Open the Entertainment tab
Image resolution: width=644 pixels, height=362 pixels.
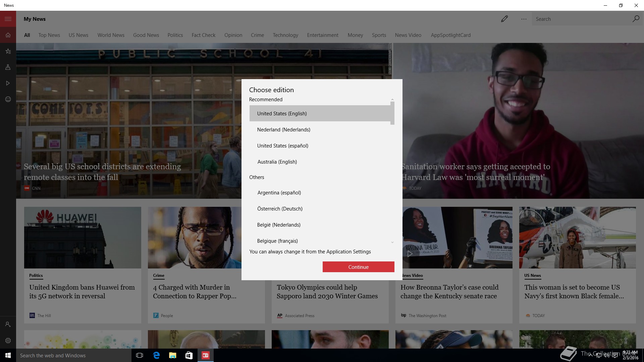tap(323, 35)
